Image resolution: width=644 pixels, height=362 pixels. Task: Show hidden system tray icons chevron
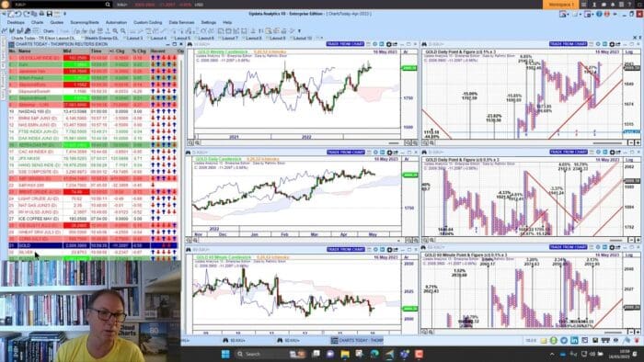pos(552,354)
